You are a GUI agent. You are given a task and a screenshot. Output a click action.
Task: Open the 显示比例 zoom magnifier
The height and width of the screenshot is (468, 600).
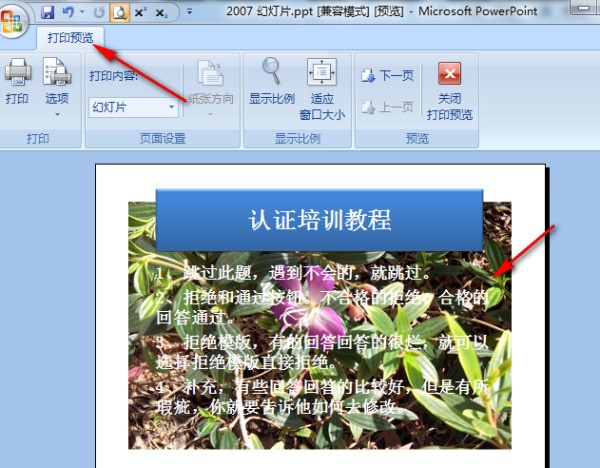272,81
